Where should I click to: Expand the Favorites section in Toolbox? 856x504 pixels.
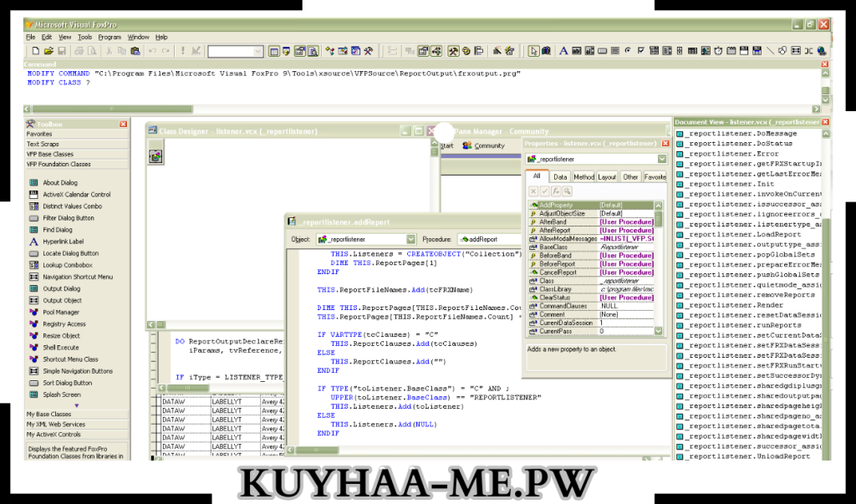76,134
